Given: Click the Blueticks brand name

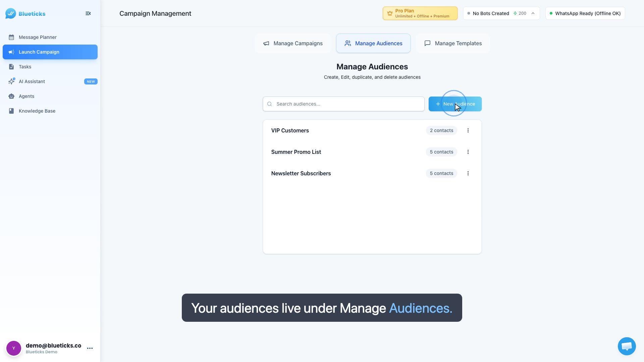Looking at the screenshot, I should click(32, 14).
